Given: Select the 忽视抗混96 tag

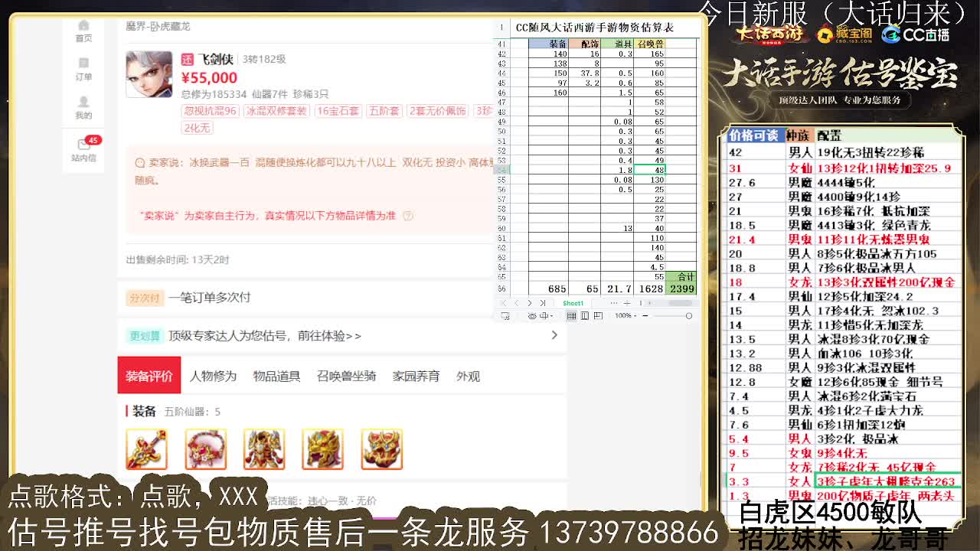Looking at the screenshot, I should click(x=210, y=111).
